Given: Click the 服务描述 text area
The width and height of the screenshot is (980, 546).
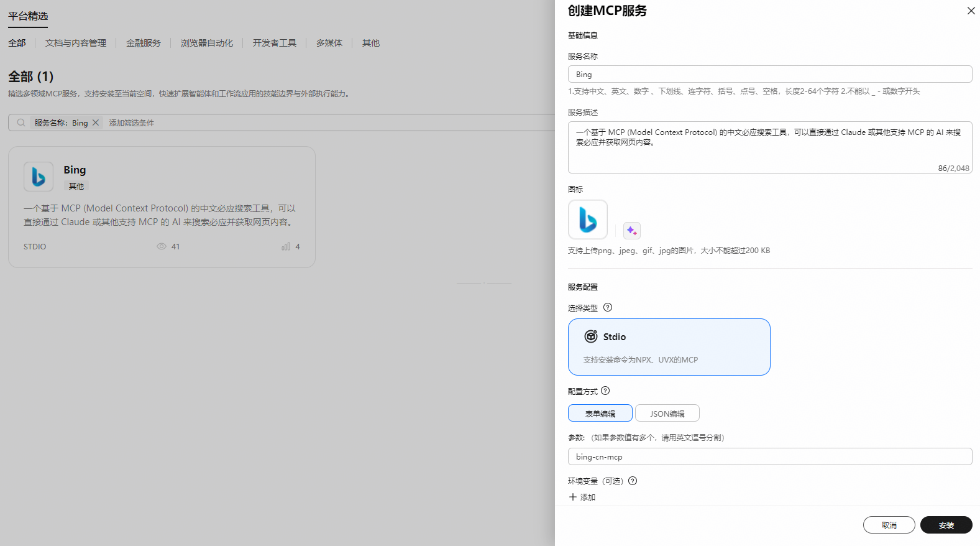Looking at the screenshot, I should (770, 147).
